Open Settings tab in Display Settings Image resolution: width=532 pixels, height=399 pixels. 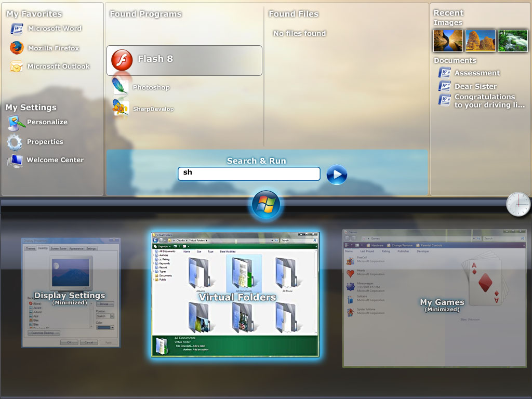pos(91,248)
